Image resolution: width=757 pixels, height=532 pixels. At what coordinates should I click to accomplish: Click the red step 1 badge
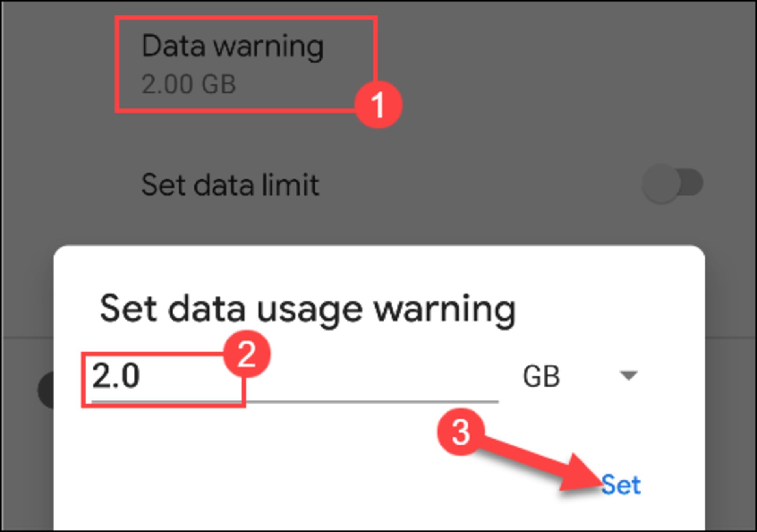pyautogui.click(x=378, y=105)
